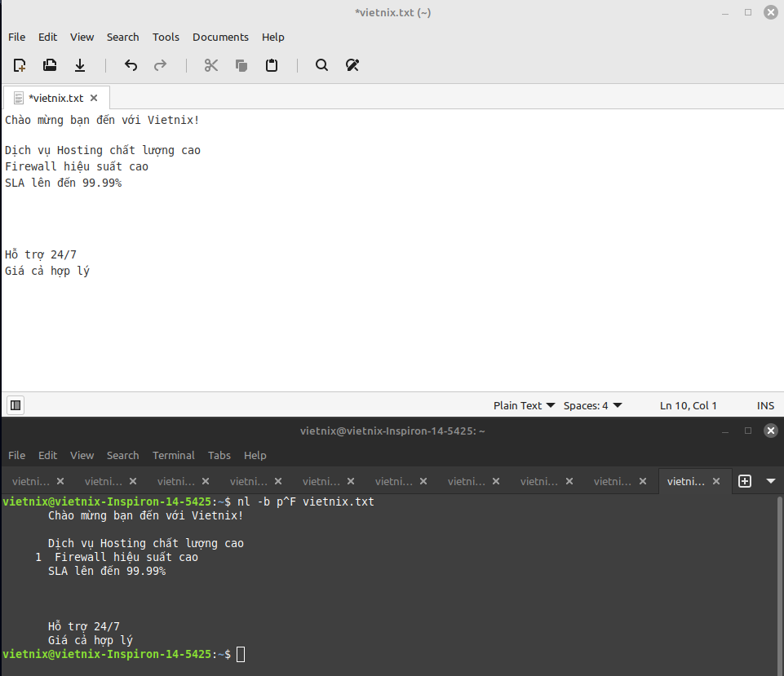Viewport: 784px width, 676px height.
Task: Close the *vietnix.txt editor tab
Action: coord(94,98)
